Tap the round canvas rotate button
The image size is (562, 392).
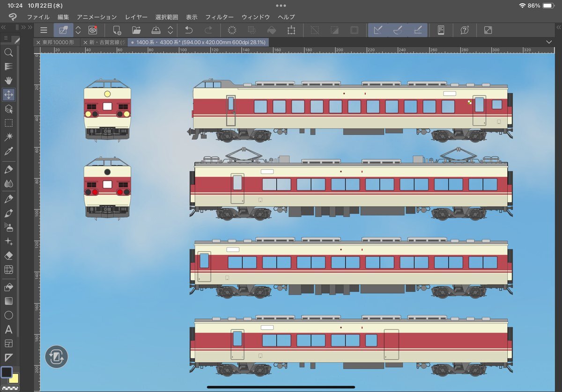57,357
